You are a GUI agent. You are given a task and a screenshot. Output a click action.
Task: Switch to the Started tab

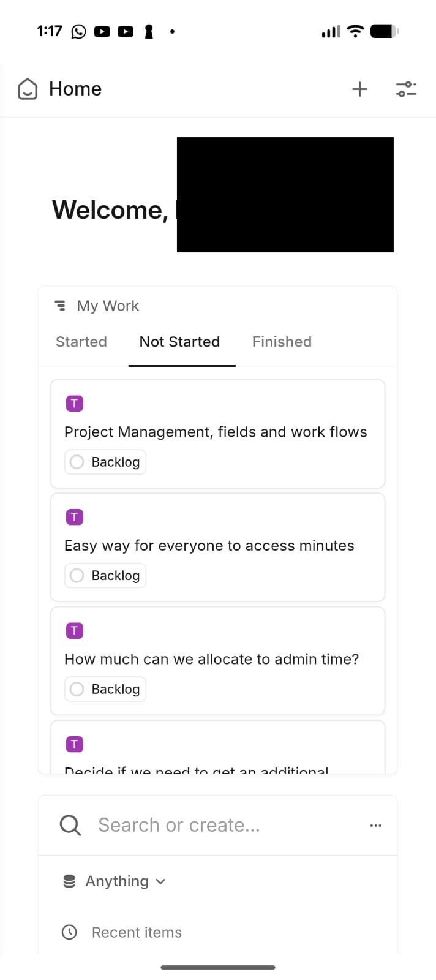coord(81,342)
